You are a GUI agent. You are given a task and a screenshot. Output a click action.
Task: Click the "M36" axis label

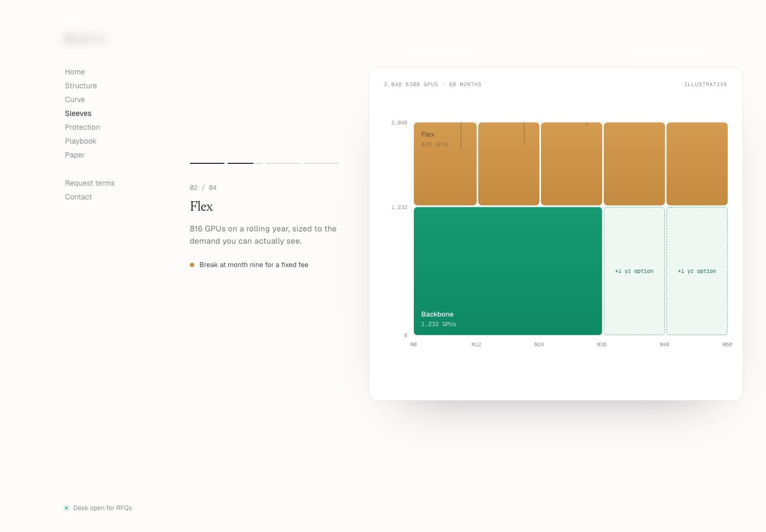(602, 345)
